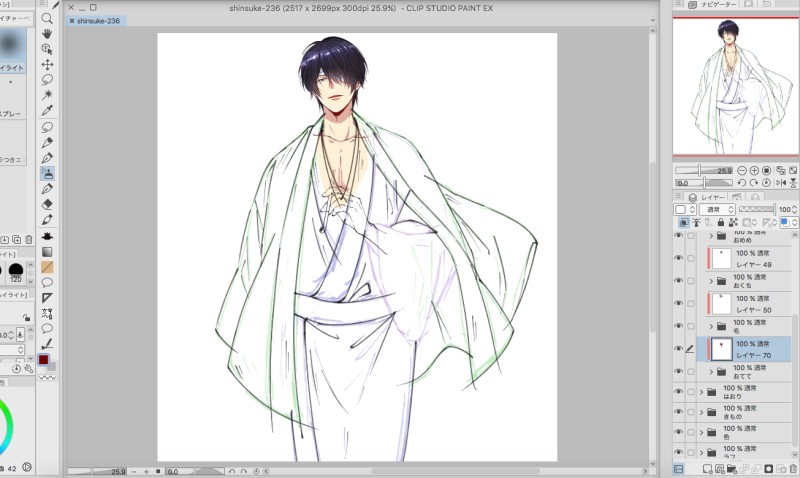Select the Fill bucket tool
Image resolution: width=800 pixels, height=478 pixels.
click(47, 236)
